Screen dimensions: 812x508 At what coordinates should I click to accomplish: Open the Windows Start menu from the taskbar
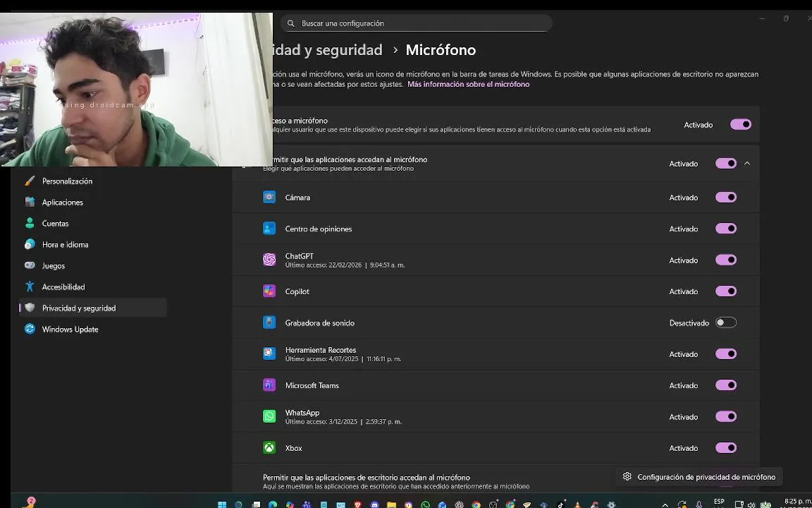[x=222, y=505]
